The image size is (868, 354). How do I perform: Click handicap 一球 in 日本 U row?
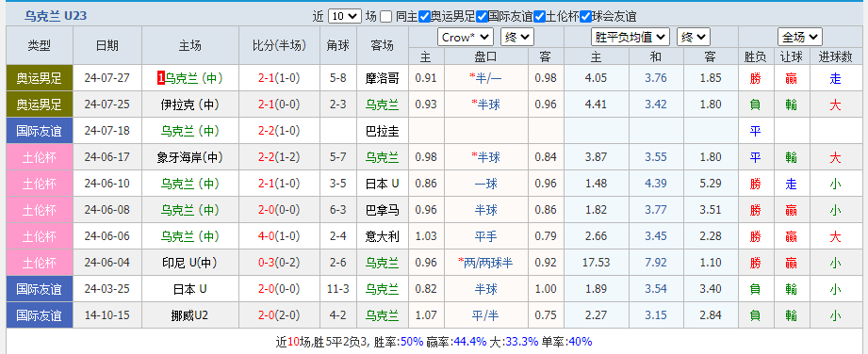point(485,184)
